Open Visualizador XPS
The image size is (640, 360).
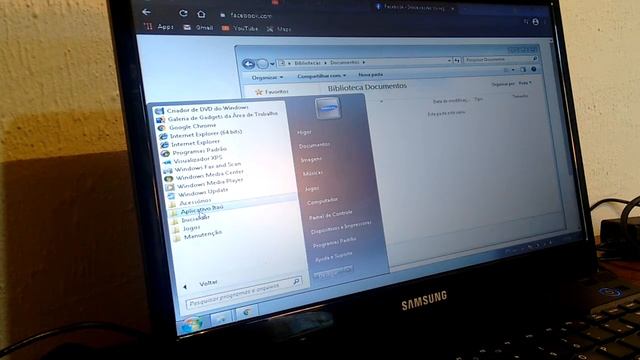click(193, 160)
